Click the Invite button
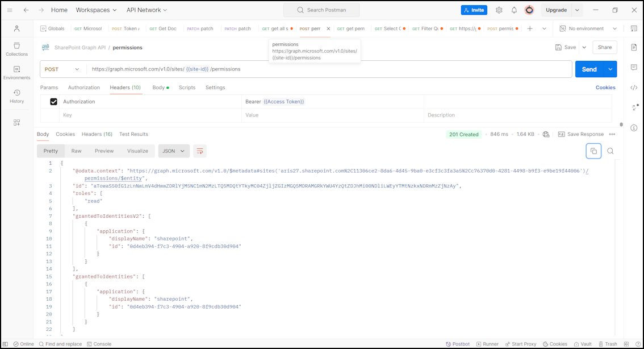 474,10
